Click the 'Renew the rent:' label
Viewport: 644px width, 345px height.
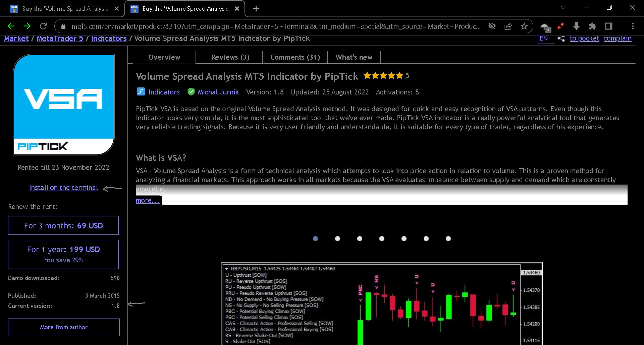pos(33,207)
